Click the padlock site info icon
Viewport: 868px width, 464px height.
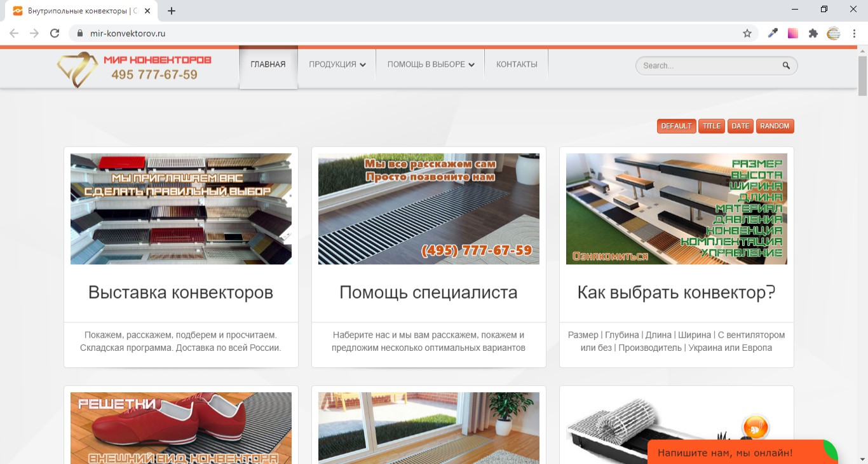click(x=79, y=33)
